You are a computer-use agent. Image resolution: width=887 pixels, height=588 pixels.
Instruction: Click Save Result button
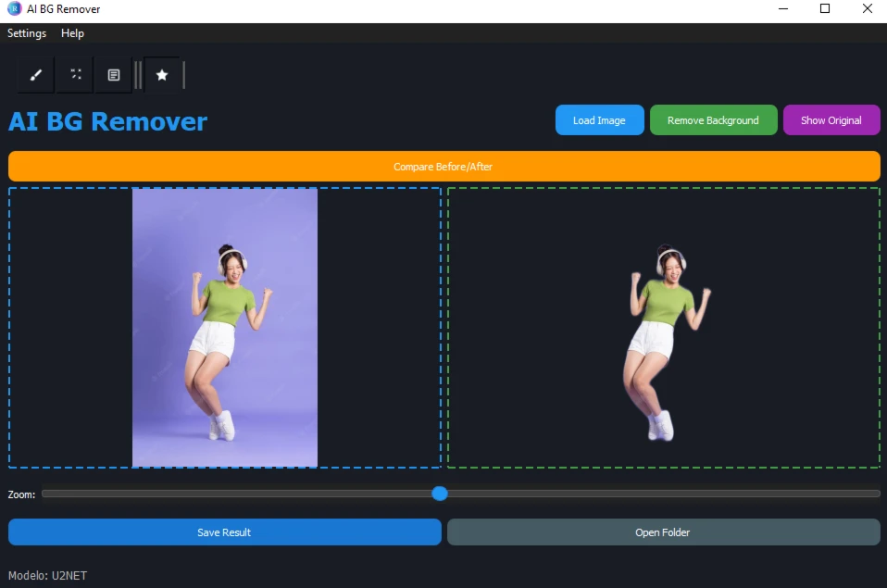point(225,532)
